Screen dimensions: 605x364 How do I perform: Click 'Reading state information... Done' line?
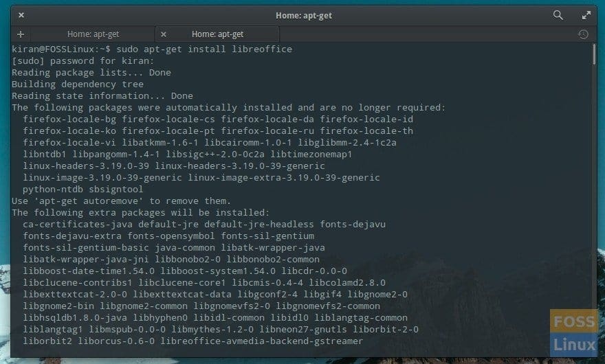pos(102,95)
